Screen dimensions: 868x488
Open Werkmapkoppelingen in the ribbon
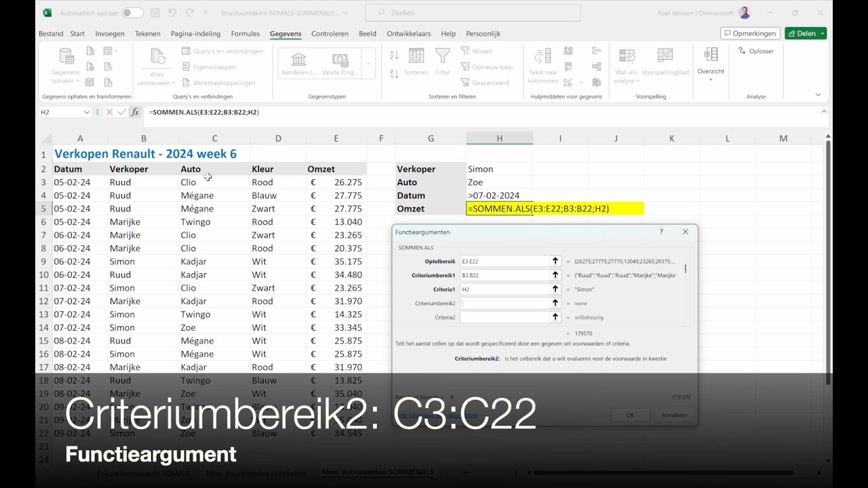coord(218,83)
